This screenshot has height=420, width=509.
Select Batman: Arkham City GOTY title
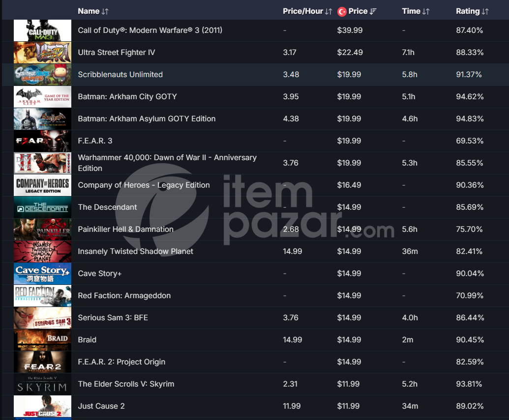127,97
